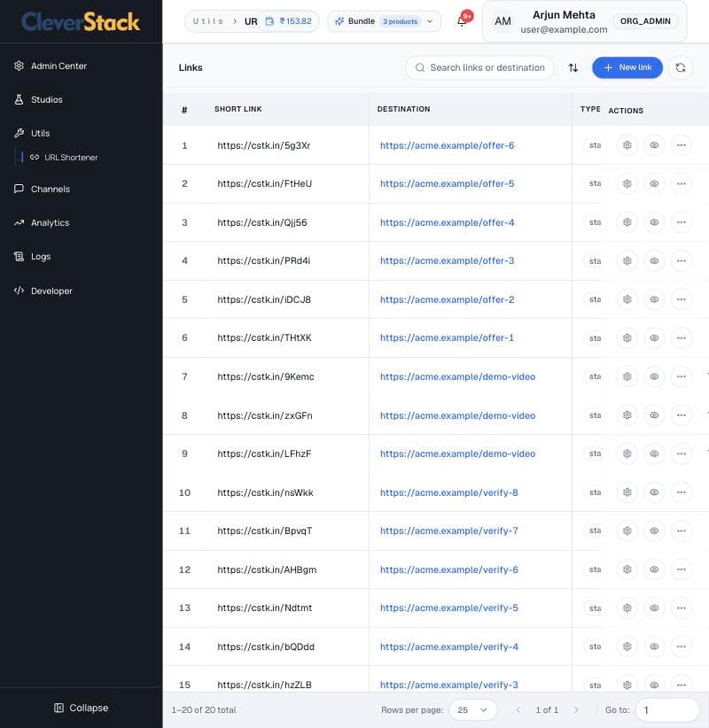Expand the Bundle products dropdown
This screenshot has width=709, height=728.
[x=385, y=21]
